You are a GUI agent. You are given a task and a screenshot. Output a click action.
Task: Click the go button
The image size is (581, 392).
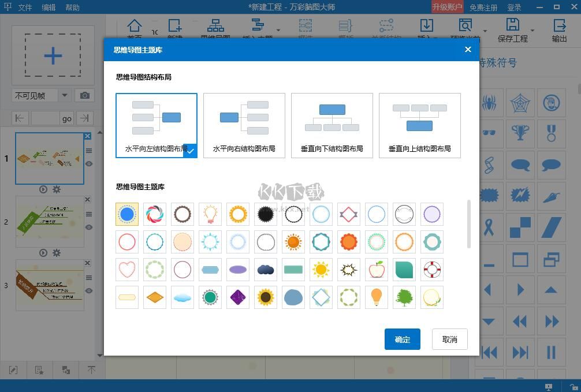66,118
